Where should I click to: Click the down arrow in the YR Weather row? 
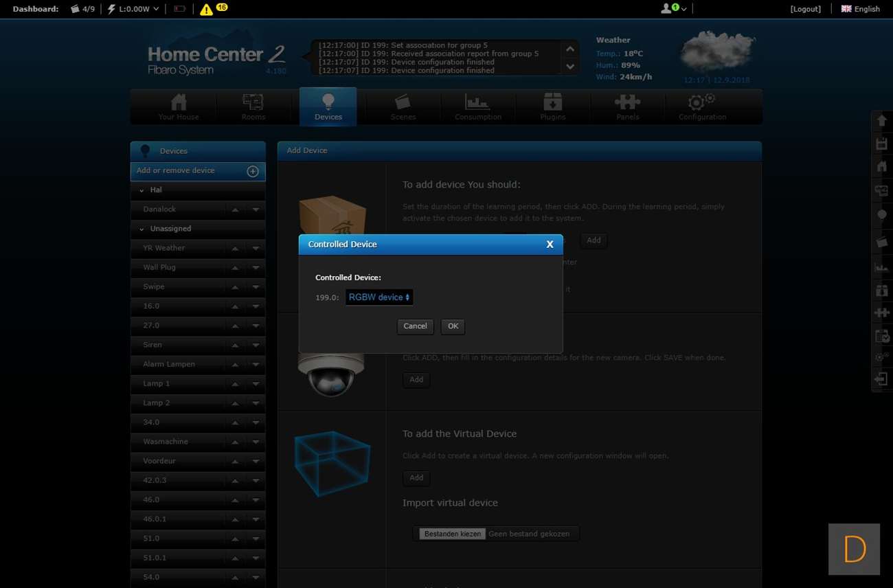pos(256,248)
